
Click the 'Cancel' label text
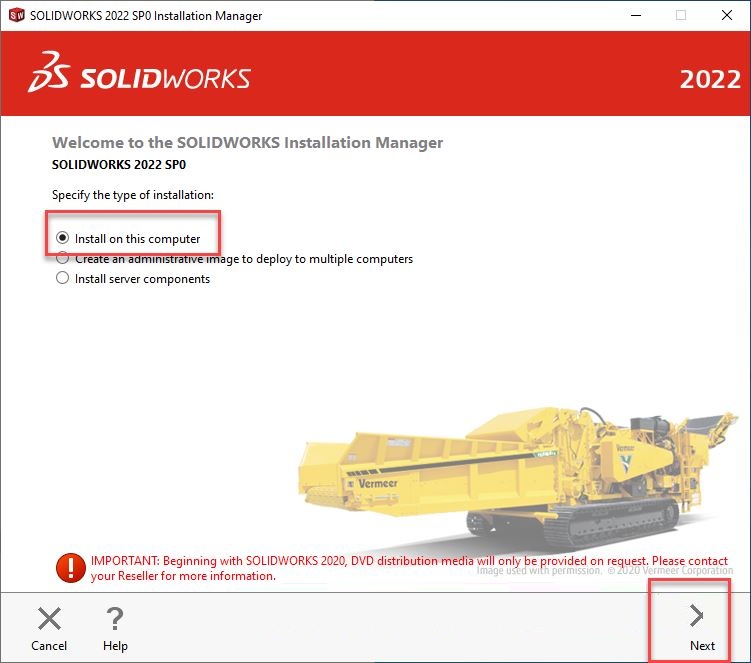tap(49, 646)
